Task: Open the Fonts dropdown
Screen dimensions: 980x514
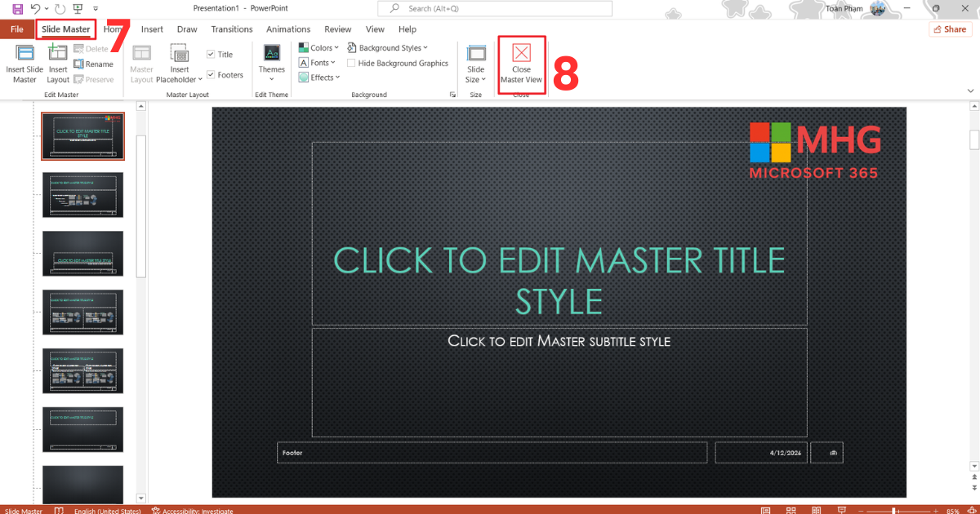Action: click(317, 63)
